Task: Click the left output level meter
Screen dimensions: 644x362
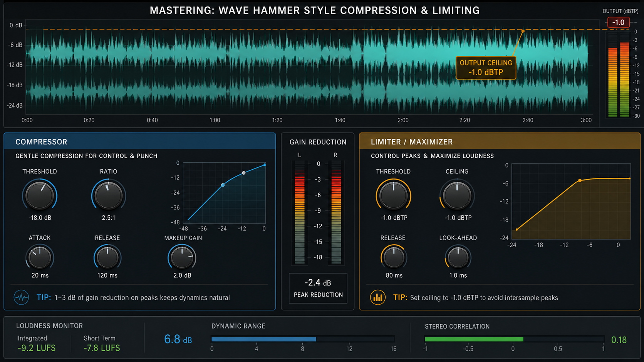Action: 612,74
